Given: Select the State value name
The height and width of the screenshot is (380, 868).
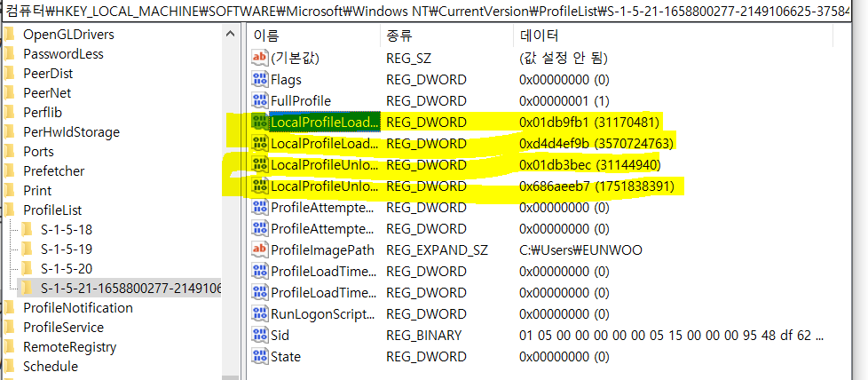Looking at the screenshot, I should point(286,357).
